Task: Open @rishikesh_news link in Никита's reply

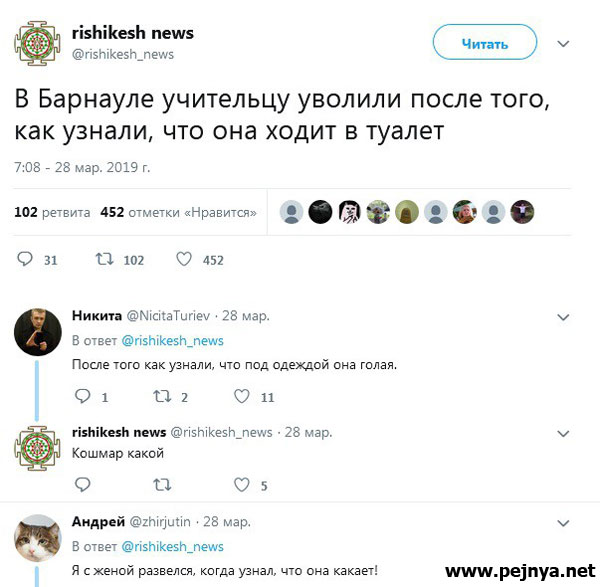Action: [173, 341]
